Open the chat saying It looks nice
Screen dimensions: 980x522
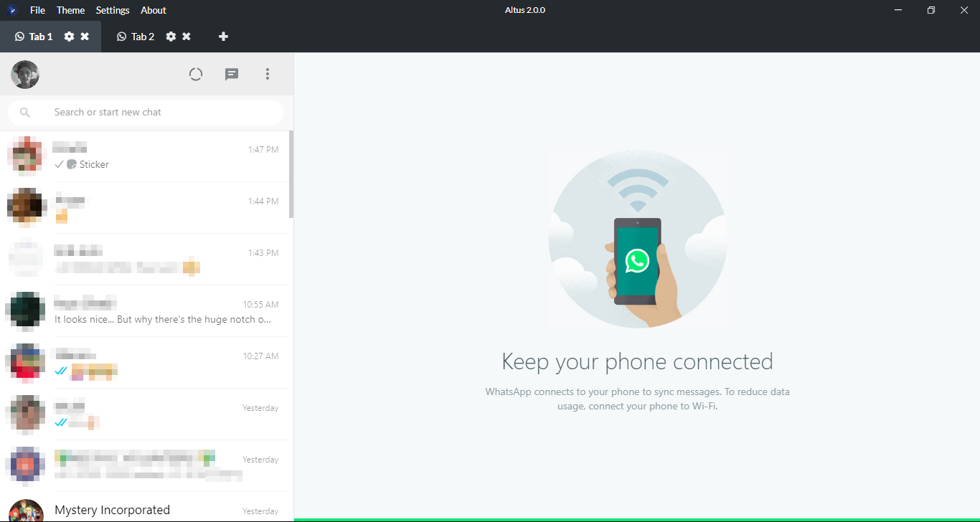[x=144, y=311]
